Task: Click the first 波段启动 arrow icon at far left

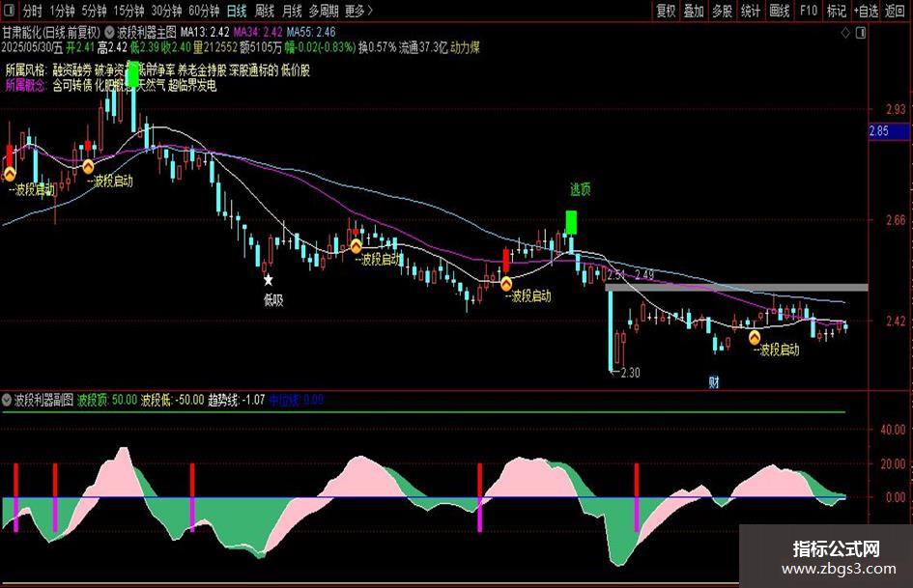Action: (10, 174)
